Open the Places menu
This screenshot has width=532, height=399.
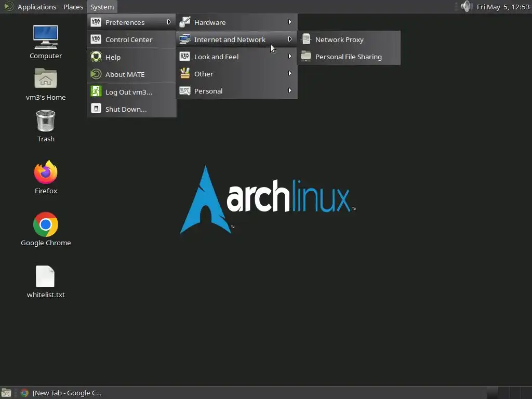73,7
